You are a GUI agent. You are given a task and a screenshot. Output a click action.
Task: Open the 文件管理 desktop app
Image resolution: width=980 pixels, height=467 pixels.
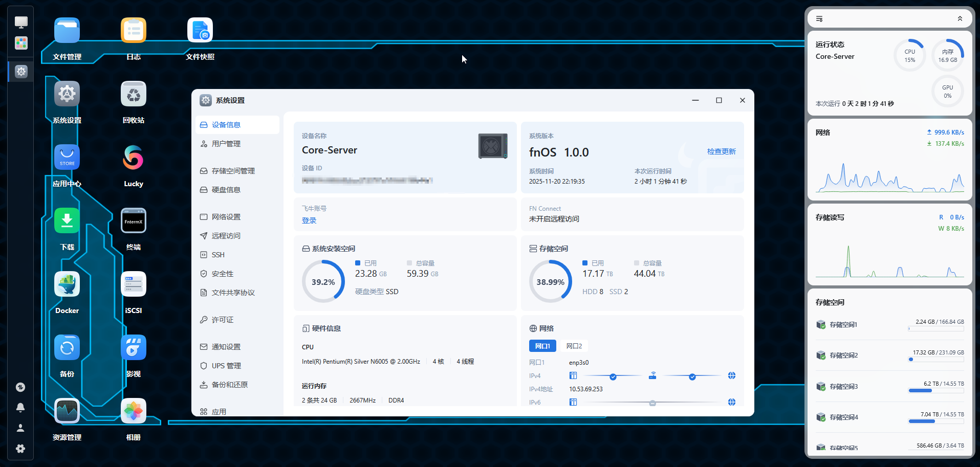coord(67,31)
